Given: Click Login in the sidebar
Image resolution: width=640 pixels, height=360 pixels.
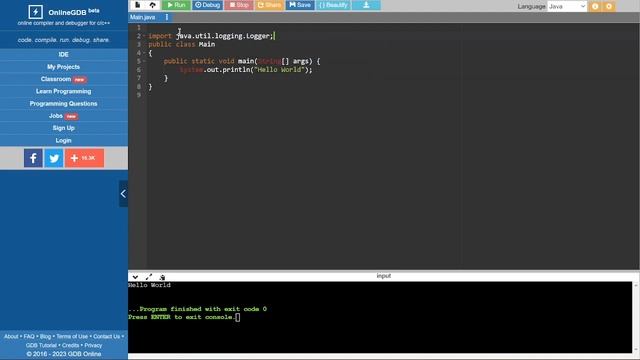Looking at the screenshot, I should (x=63, y=140).
